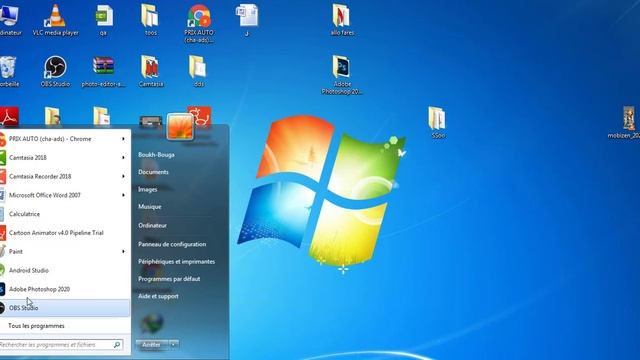Click the user account picture in Start menu

tap(180, 127)
